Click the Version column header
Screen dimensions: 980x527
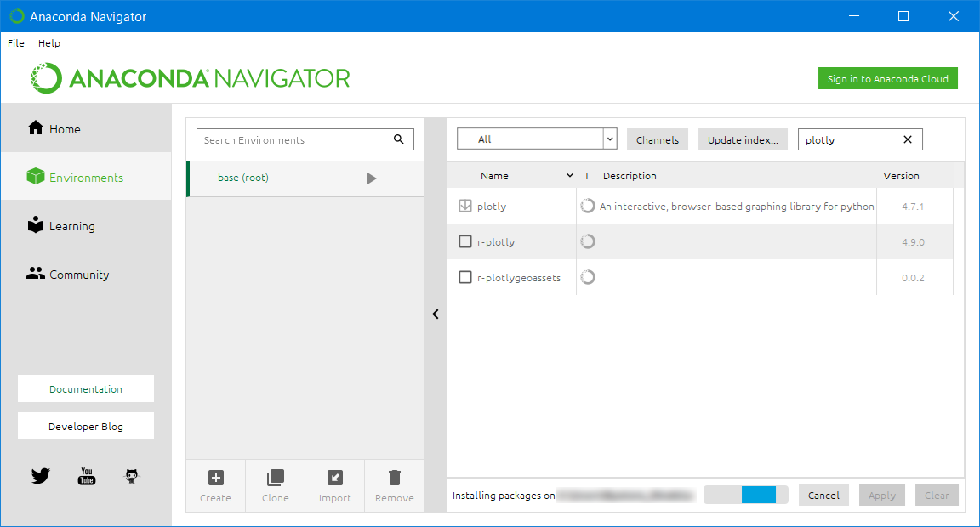pyautogui.click(x=901, y=175)
